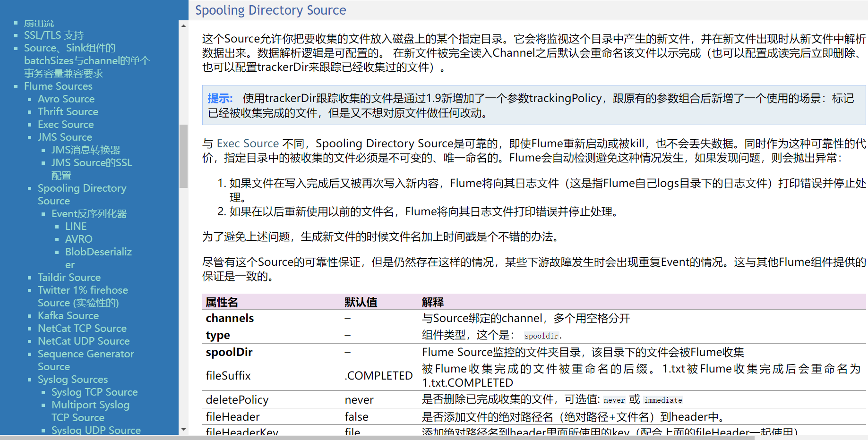Open the LINE deserializer page
868x440 pixels.
76,226
